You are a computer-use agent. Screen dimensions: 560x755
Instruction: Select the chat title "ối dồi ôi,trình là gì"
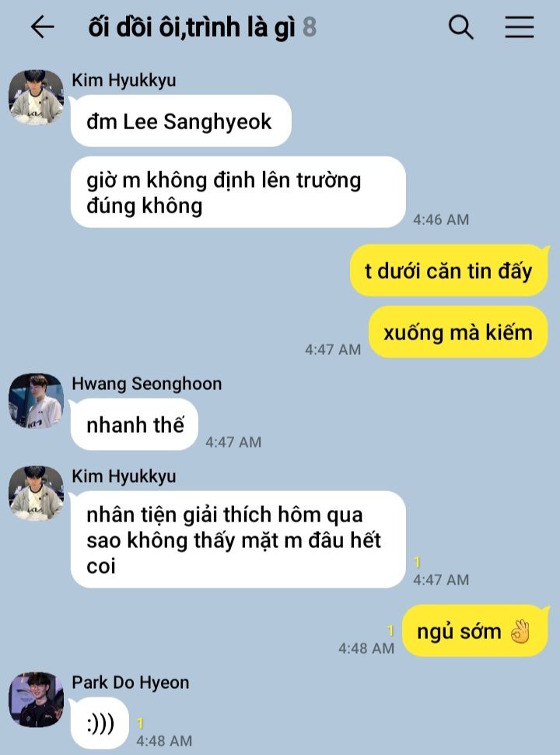pos(191,27)
